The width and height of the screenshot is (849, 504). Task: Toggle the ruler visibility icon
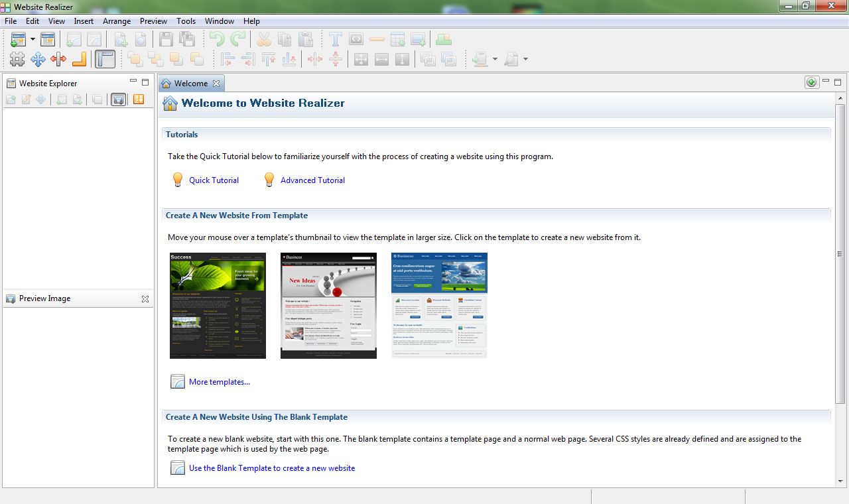(104, 59)
